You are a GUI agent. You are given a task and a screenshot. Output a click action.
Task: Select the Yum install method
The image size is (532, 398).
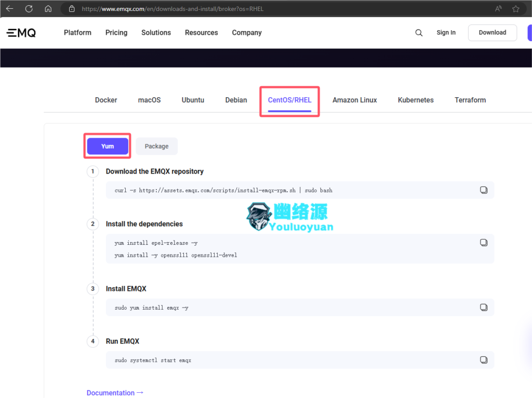pos(108,146)
